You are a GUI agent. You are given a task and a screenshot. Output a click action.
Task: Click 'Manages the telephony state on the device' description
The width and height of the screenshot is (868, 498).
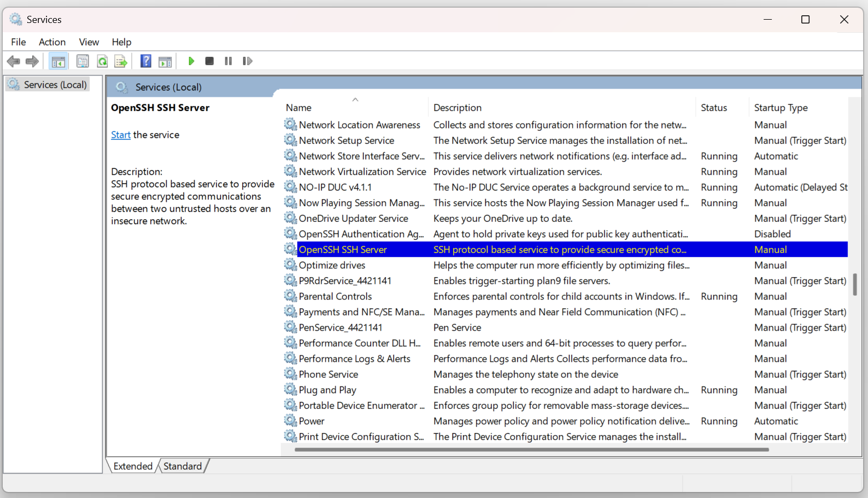click(x=526, y=374)
